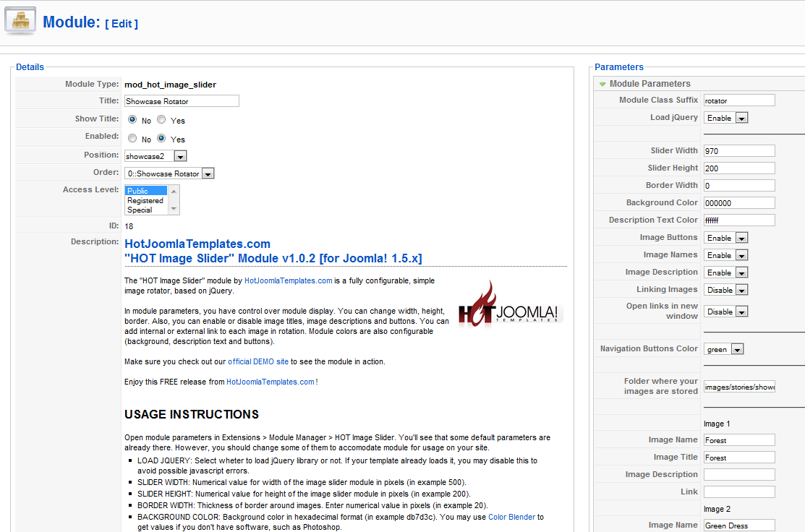
Task: Follow the official DEMO site link
Action: click(258, 361)
